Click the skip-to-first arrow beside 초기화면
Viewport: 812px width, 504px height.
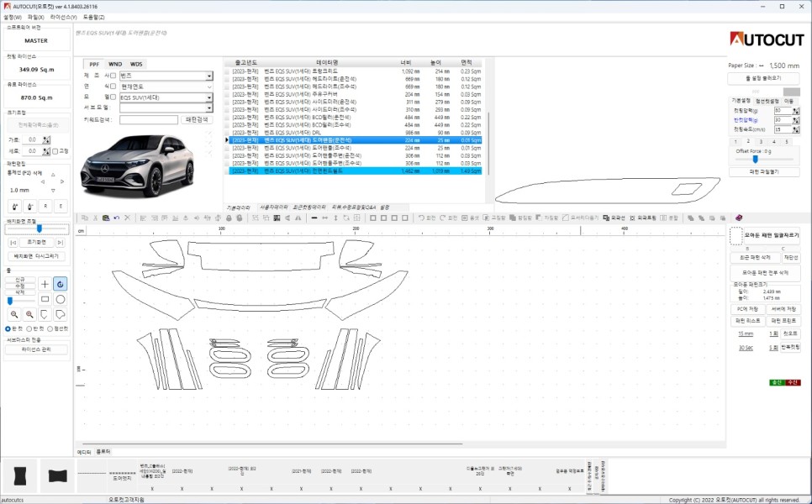click(13, 242)
